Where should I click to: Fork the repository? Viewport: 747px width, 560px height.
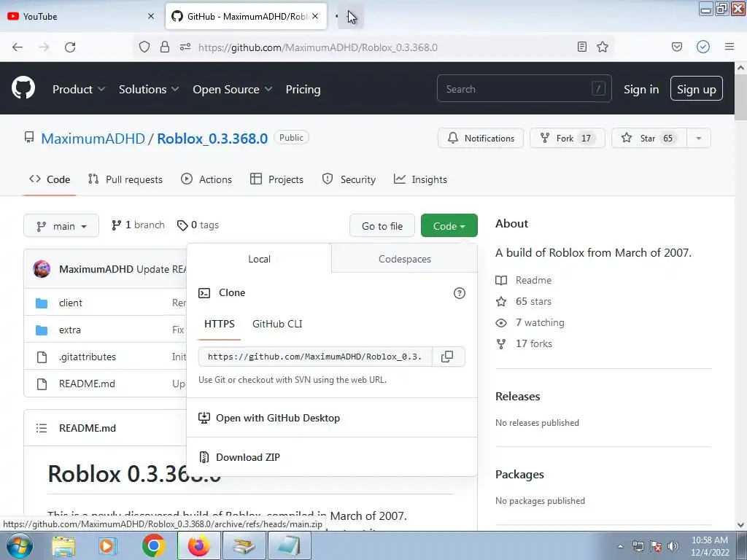[x=567, y=138]
